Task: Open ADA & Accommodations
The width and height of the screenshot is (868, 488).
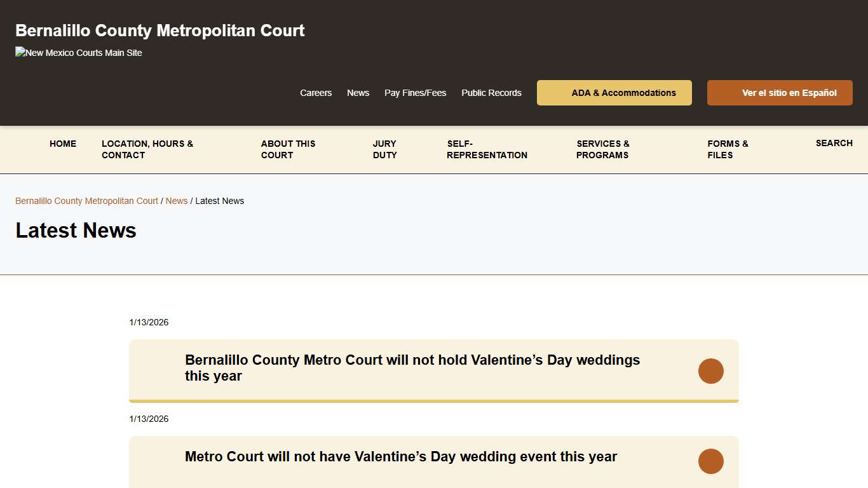Action: point(614,93)
